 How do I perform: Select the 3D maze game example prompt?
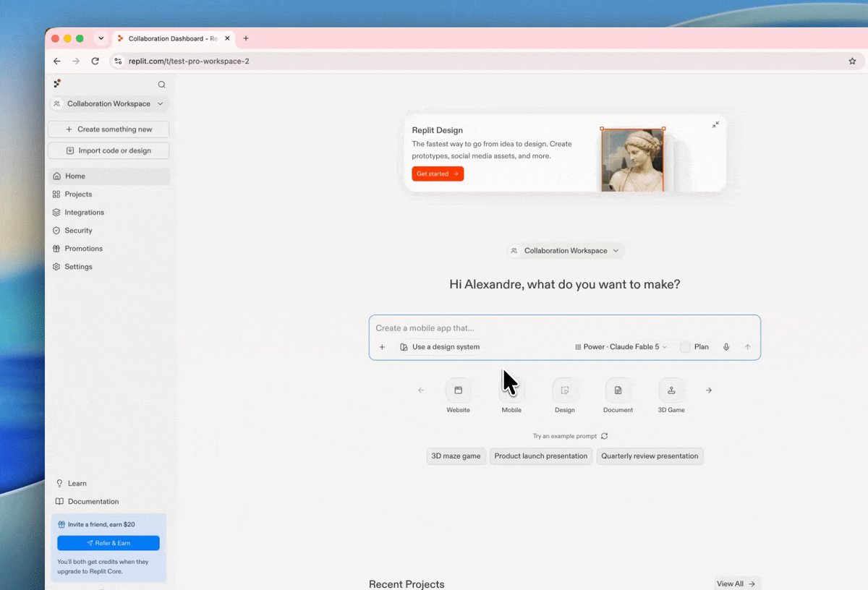[x=456, y=456]
